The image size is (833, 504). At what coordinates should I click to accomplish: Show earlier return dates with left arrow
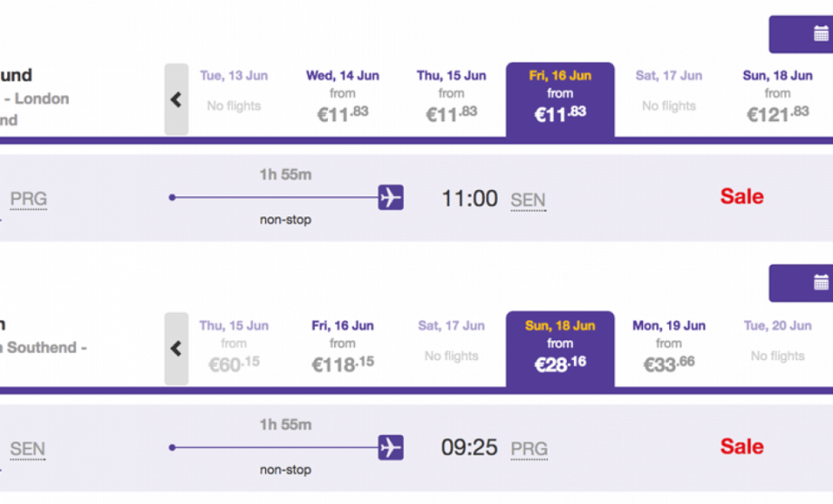pos(177,348)
